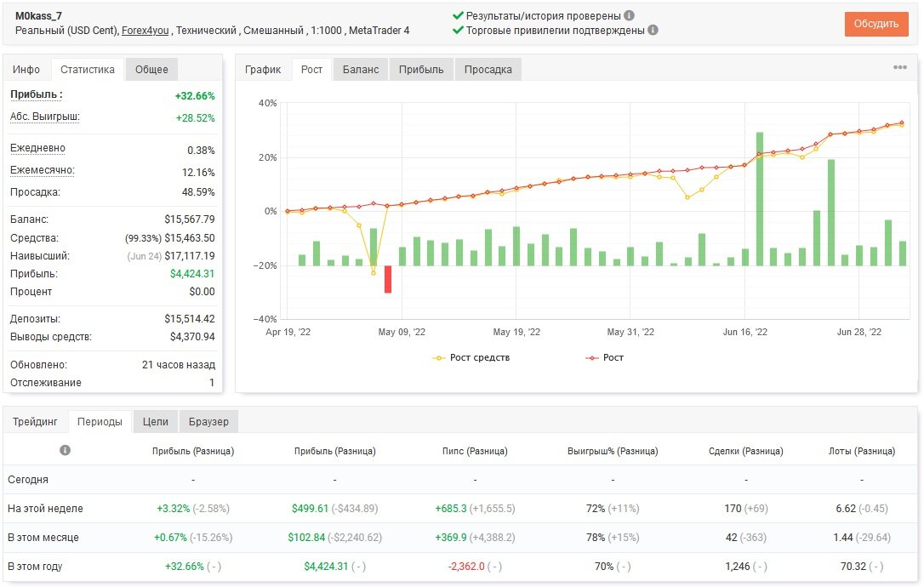Click 'Выигрыш% (Разница)' column header

click(613, 452)
